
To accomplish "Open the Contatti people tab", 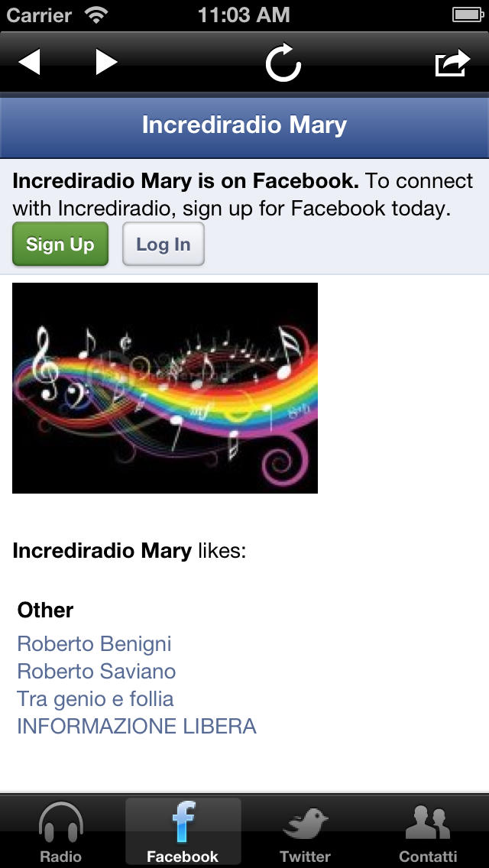I will [x=428, y=832].
